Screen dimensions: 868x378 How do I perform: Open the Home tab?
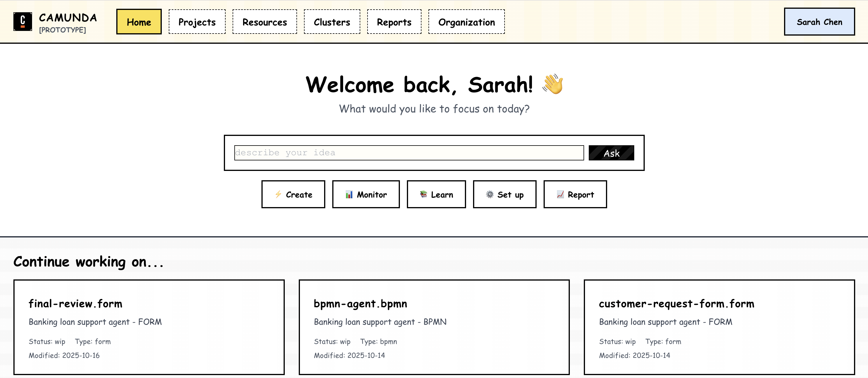click(x=139, y=22)
